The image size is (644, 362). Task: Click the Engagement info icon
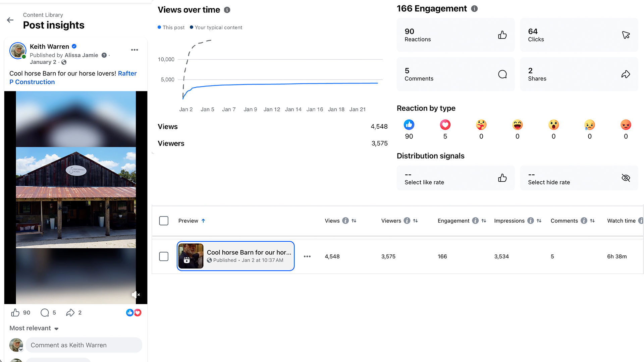[x=474, y=9]
